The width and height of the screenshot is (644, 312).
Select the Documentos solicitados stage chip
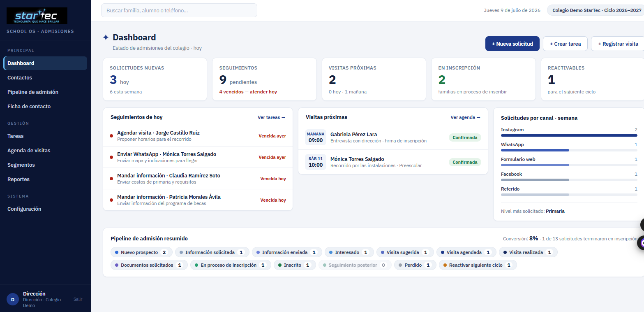[x=149, y=265]
